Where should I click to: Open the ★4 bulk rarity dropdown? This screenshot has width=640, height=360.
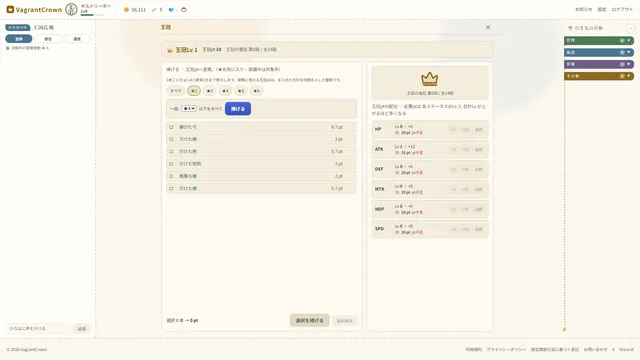click(x=189, y=109)
